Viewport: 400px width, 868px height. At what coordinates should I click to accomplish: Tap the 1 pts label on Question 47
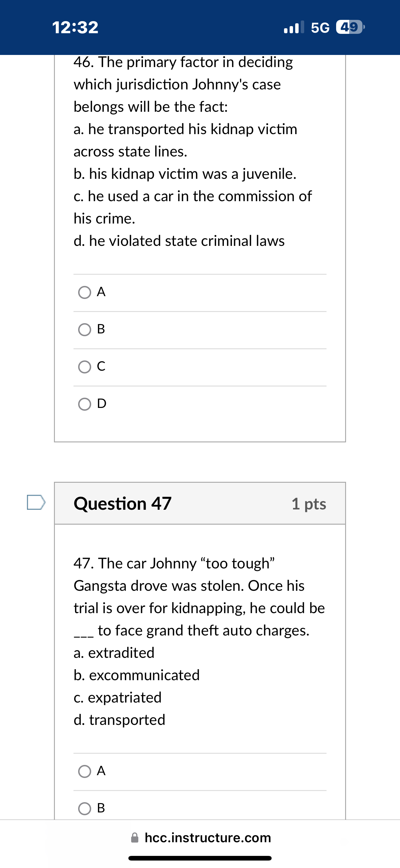pos(309,504)
